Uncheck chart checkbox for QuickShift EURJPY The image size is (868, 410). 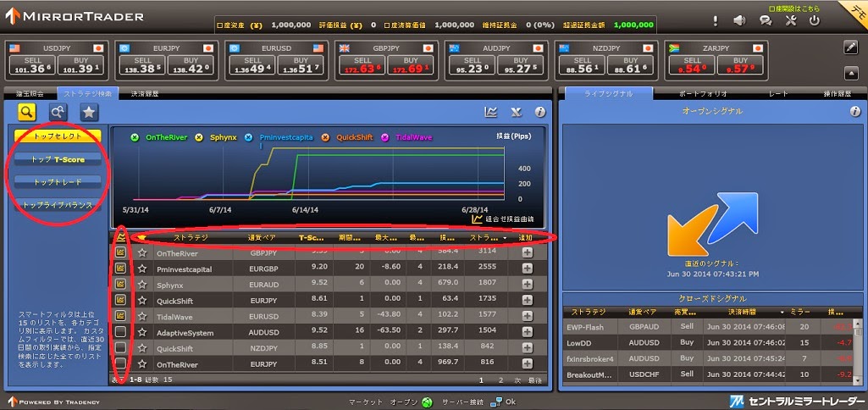121,300
